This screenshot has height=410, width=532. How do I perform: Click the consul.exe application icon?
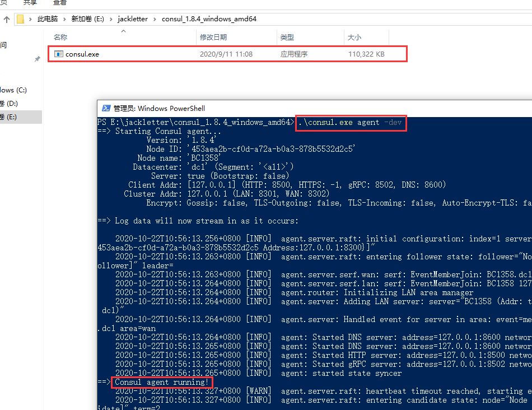(x=59, y=54)
